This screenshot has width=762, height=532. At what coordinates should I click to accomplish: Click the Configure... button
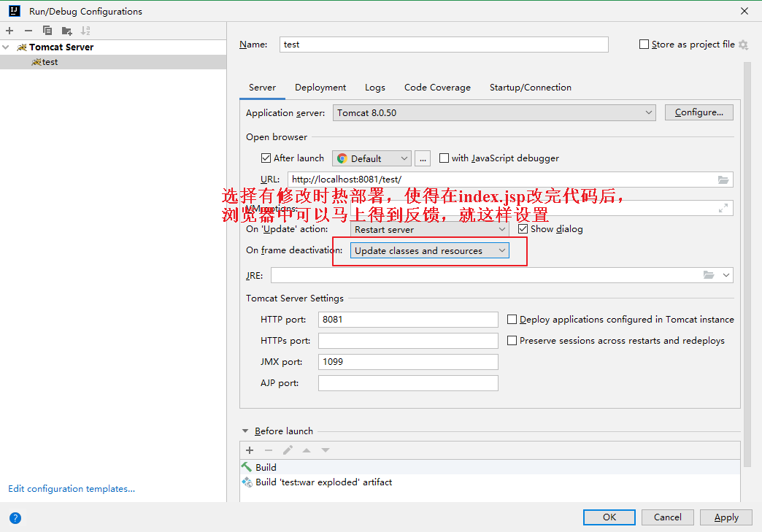[698, 112]
